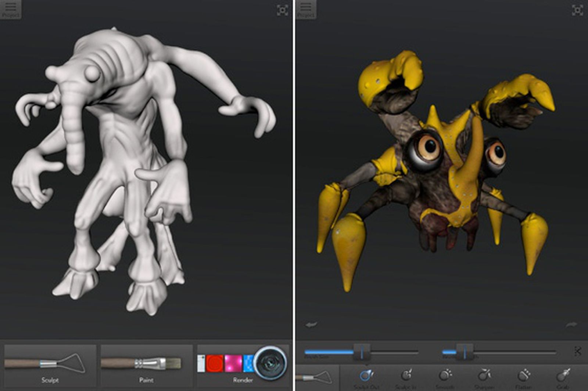Select the Sculpt In tool
The image size is (588, 391).
[x=407, y=375]
